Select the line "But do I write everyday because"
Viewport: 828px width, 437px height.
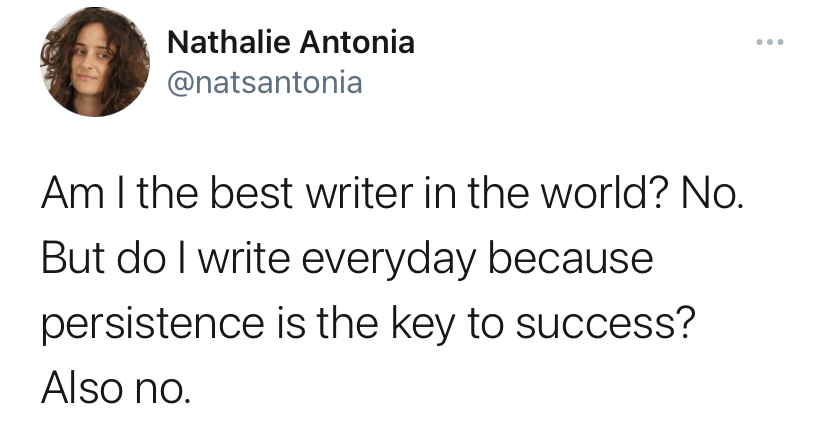[x=347, y=258]
